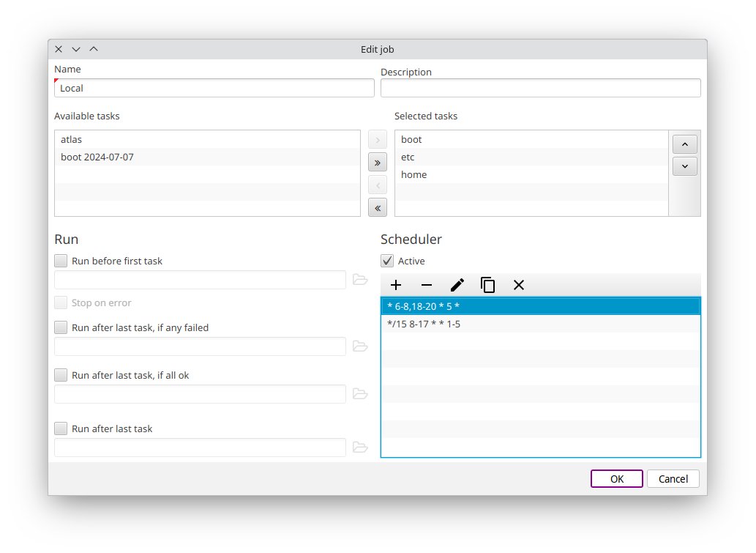756x553 pixels.
Task: Click into the Description input field
Action: click(x=541, y=89)
